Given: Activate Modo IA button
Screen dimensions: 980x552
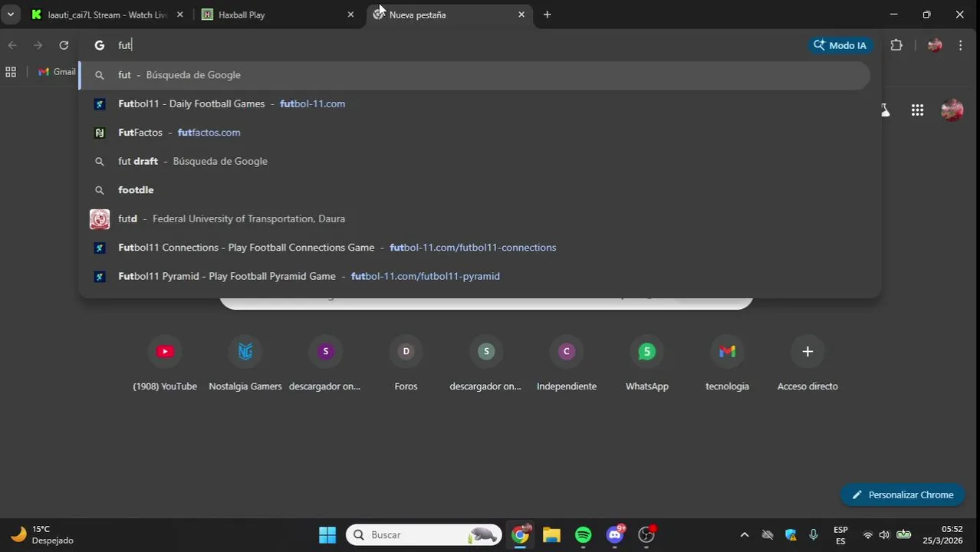Looking at the screenshot, I should pos(840,45).
